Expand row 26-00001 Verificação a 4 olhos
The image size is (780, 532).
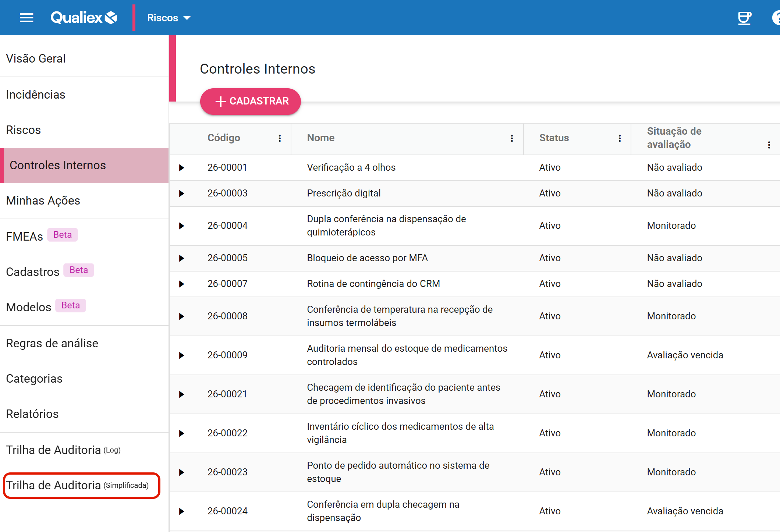click(181, 168)
